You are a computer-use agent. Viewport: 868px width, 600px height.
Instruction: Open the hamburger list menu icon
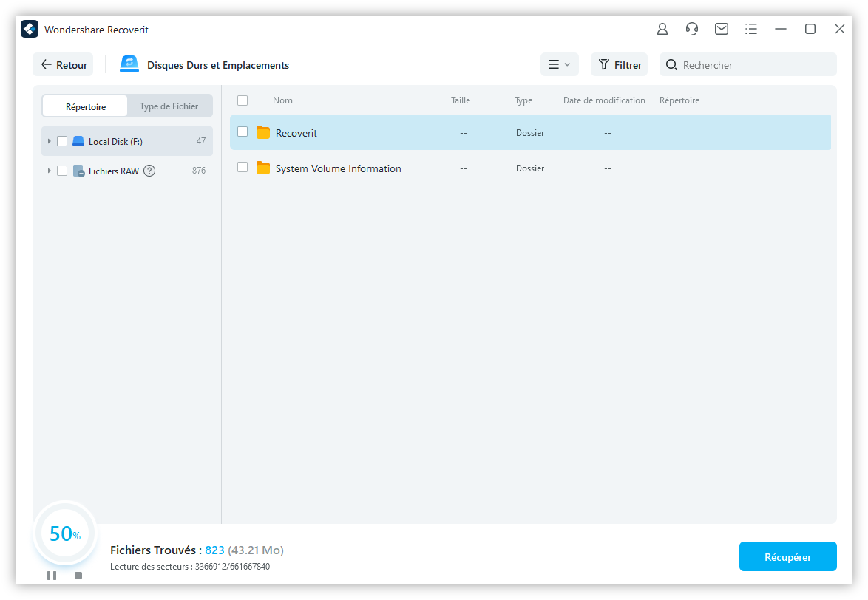[751, 30]
